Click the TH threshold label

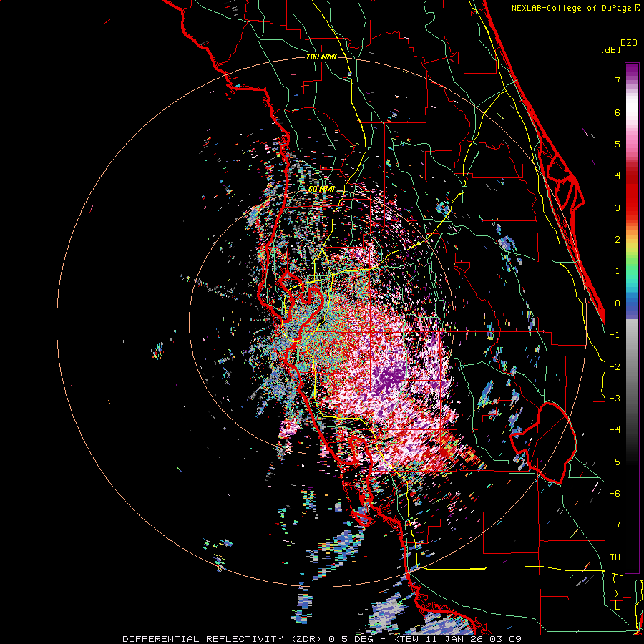[x=615, y=557]
